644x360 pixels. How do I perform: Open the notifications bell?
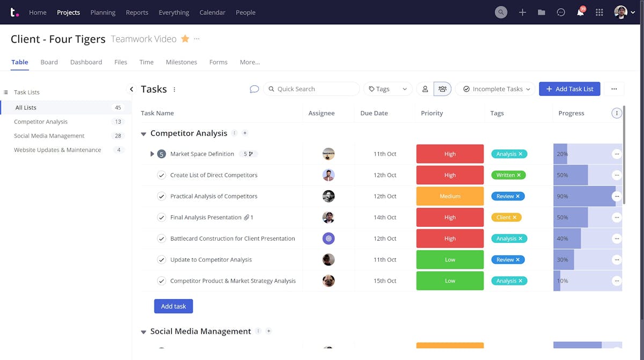point(580,12)
